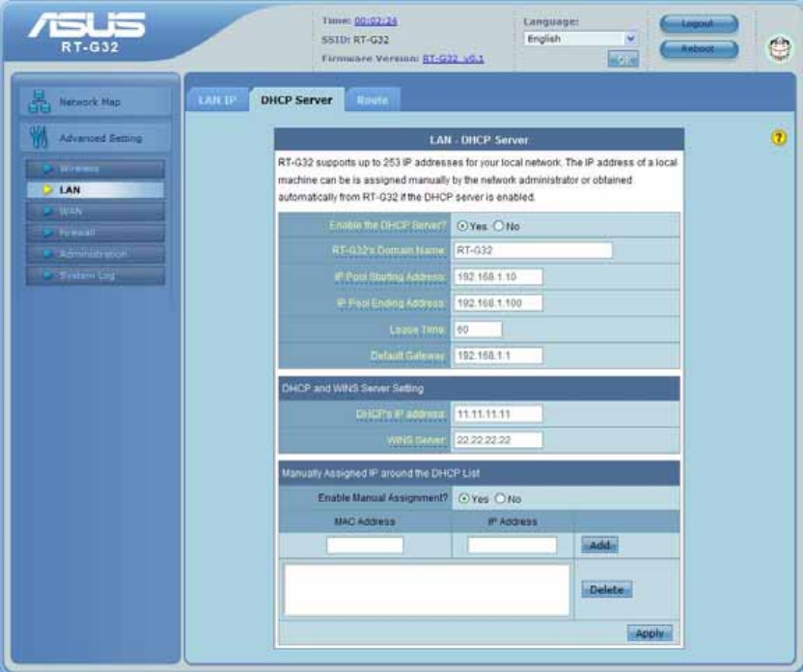
Task: Click the yellow arrow icon beside LAN
Action: click(x=48, y=190)
